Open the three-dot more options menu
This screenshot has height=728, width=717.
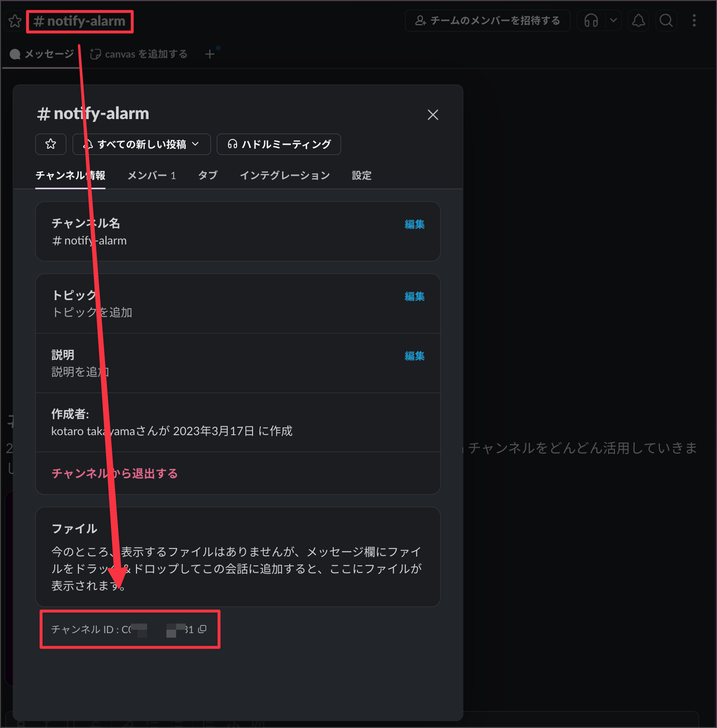[695, 21]
